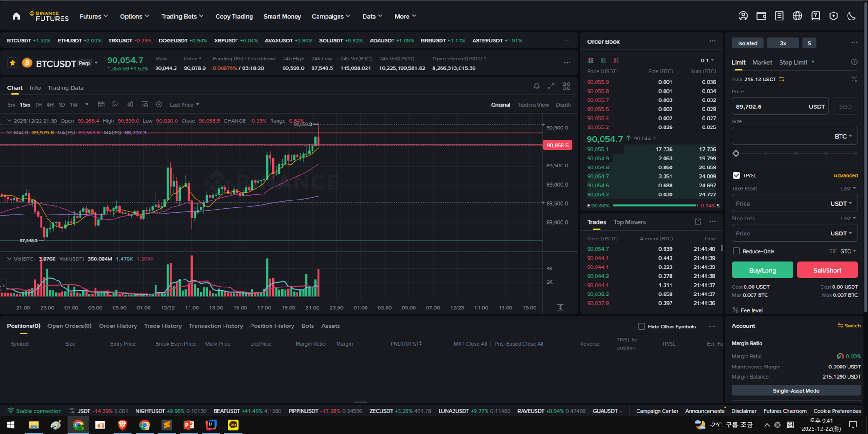
Task: Open the Windows Start menu
Action: coord(11,425)
